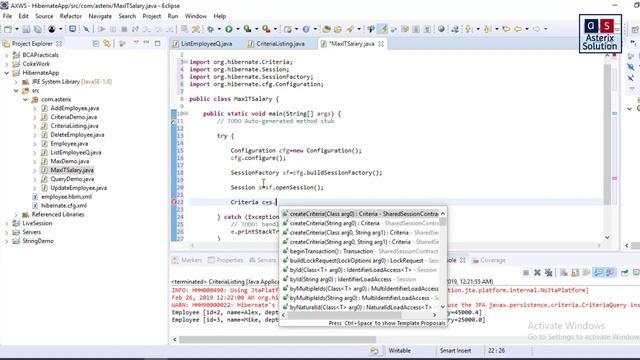
Task: Click the External Tools run icon
Action: pos(266,29)
